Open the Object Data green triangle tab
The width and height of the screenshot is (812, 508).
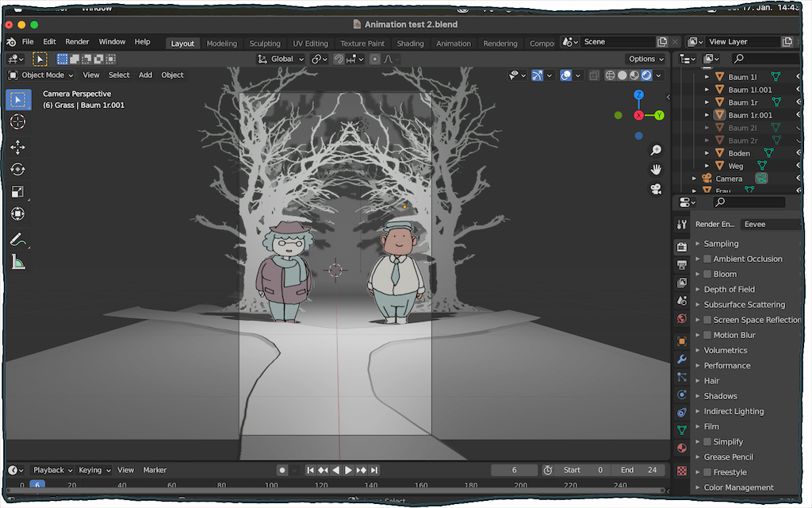(x=682, y=430)
